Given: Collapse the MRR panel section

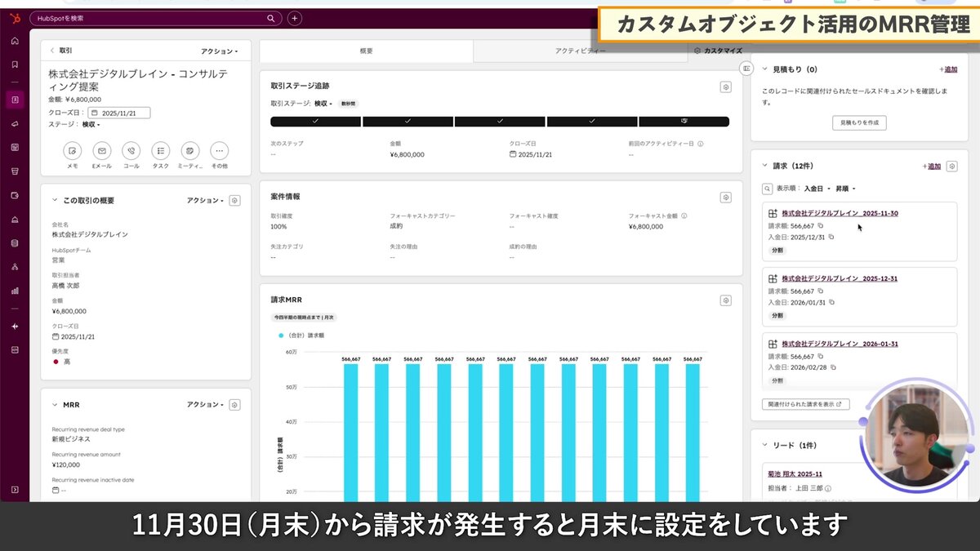Looking at the screenshot, I should click(55, 404).
